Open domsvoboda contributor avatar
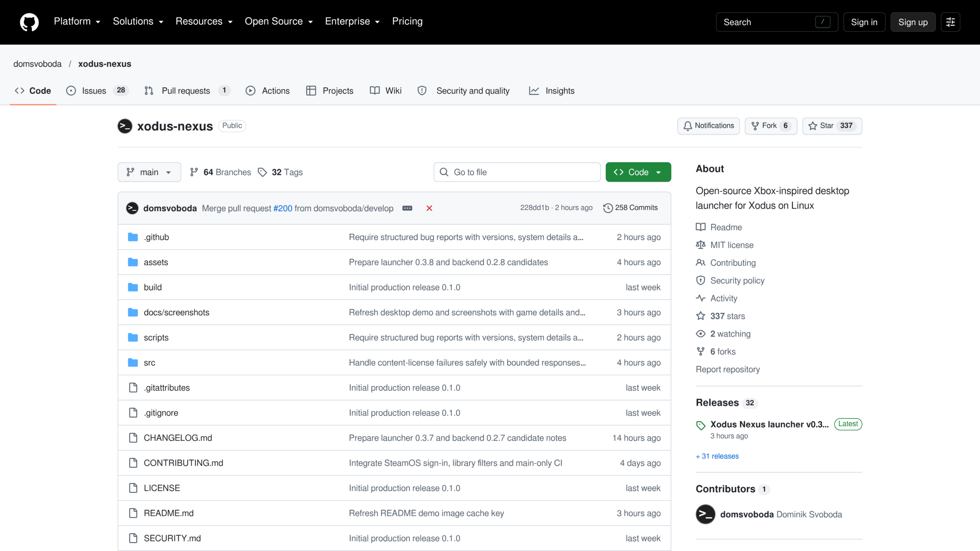 (x=706, y=514)
